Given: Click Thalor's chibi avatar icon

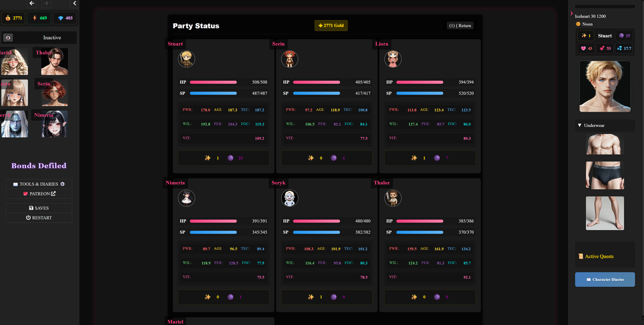Looking at the screenshot, I should (x=393, y=198).
